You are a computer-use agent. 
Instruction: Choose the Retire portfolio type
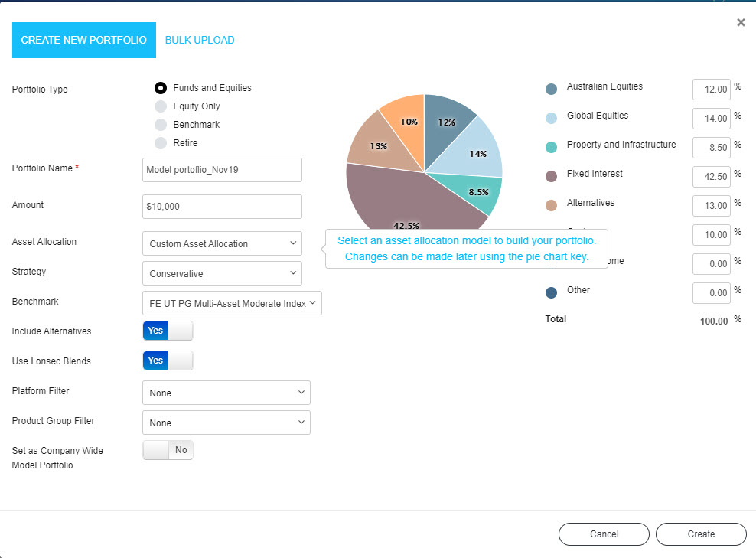161,142
